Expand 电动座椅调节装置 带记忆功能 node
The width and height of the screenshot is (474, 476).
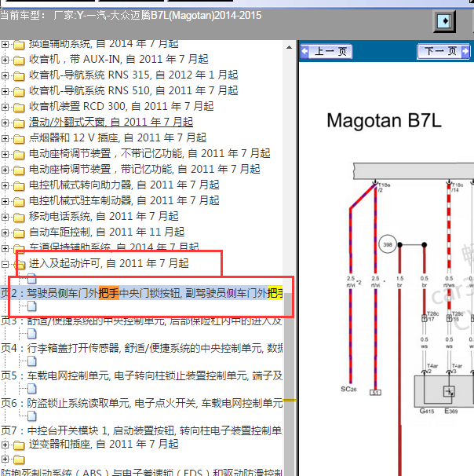point(5,170)
